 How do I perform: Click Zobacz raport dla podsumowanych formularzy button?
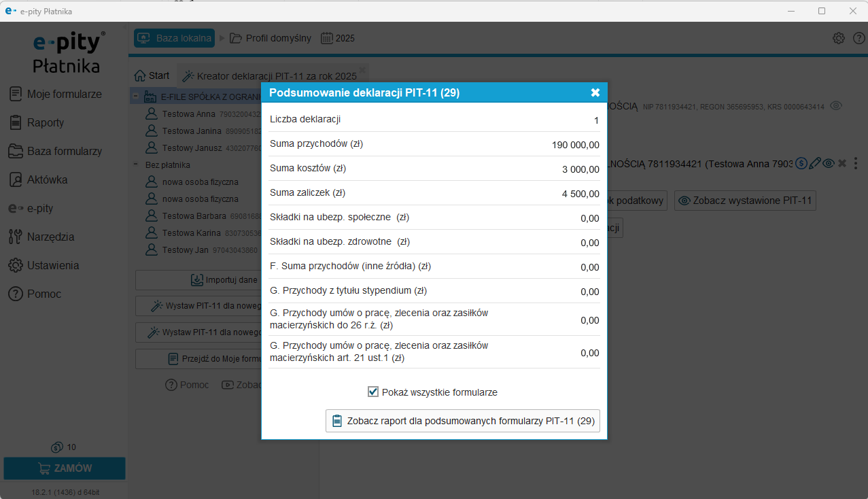463,421
